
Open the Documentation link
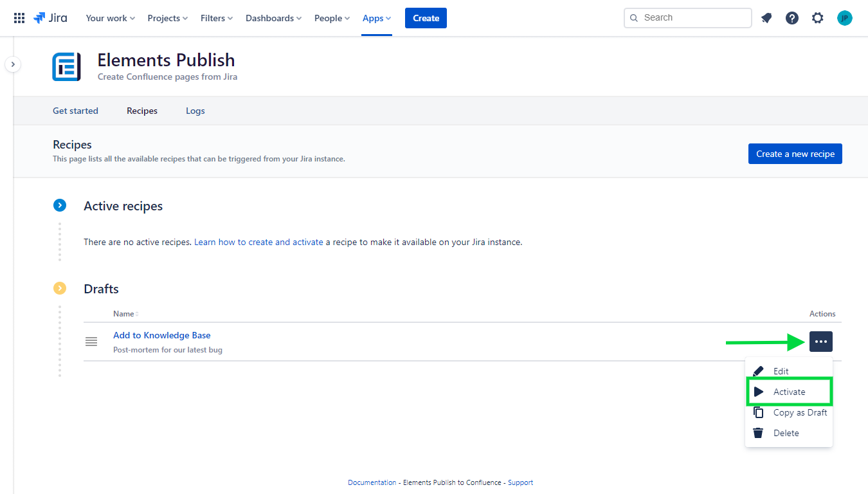[x=372, y=482]
